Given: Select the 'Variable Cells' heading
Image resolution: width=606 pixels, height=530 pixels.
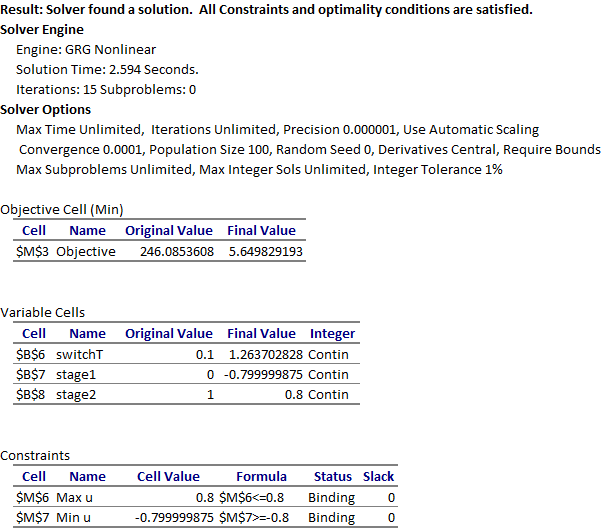Looking at the screenshot, I should pos(43,312).
